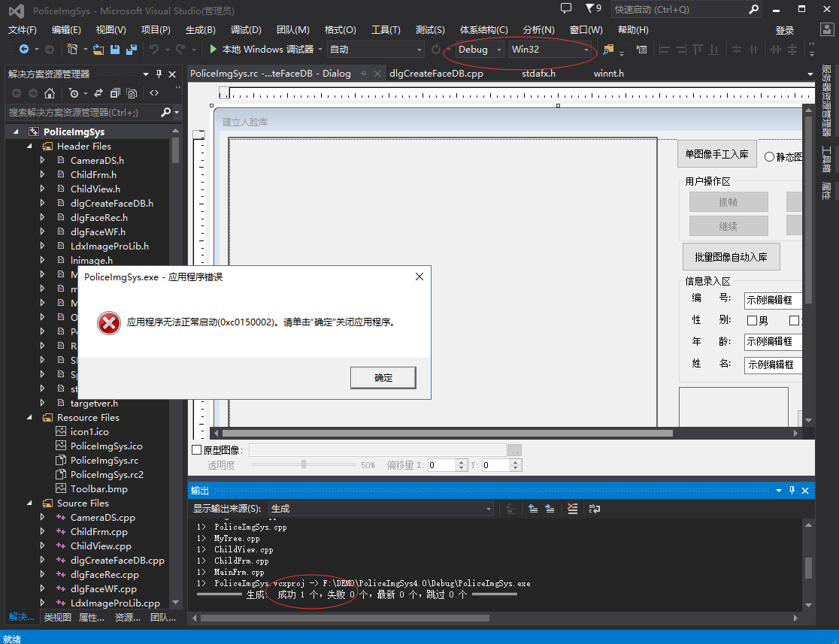Click the 抓帧 button

point(728,202)
